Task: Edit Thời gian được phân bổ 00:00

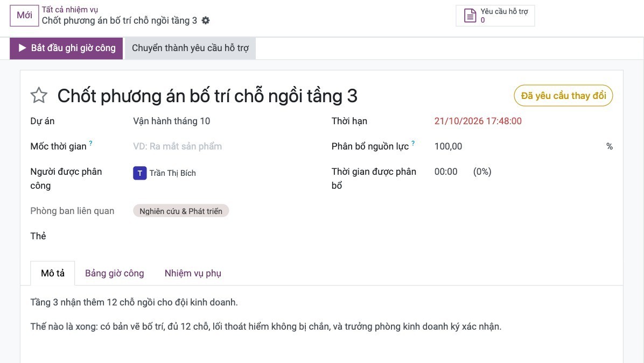Action: (446, 172)
